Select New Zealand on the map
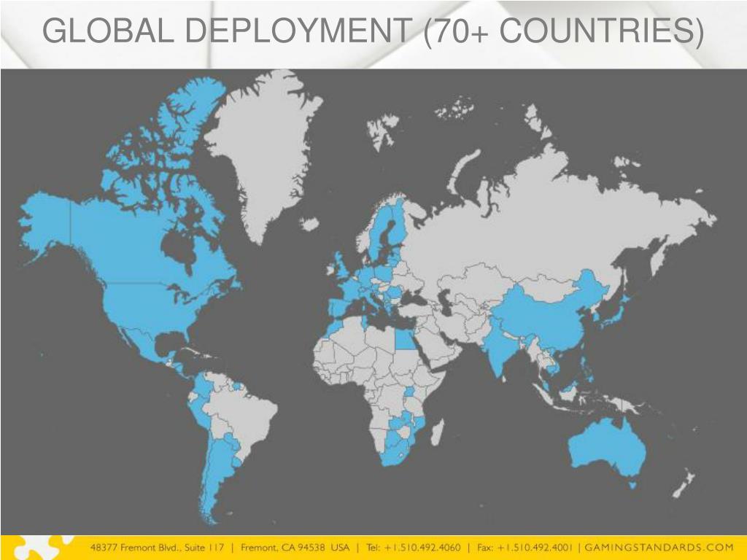This screenshot has height=560, width=747. [x=683, y=483]
